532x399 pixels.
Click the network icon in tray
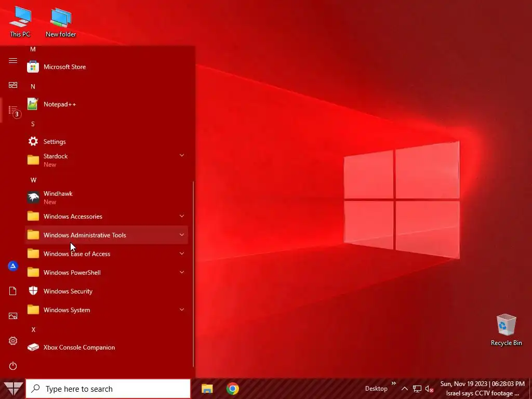417,389
